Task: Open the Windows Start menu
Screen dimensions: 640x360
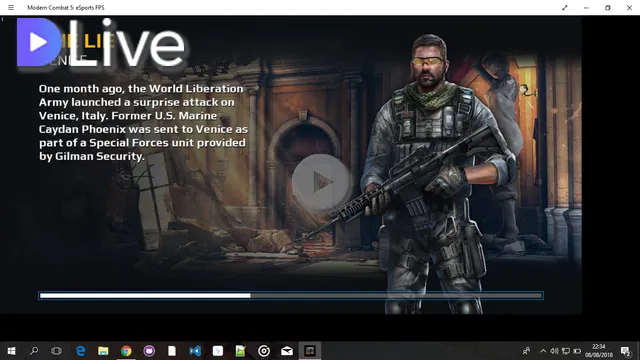Action: pos(11,351)
